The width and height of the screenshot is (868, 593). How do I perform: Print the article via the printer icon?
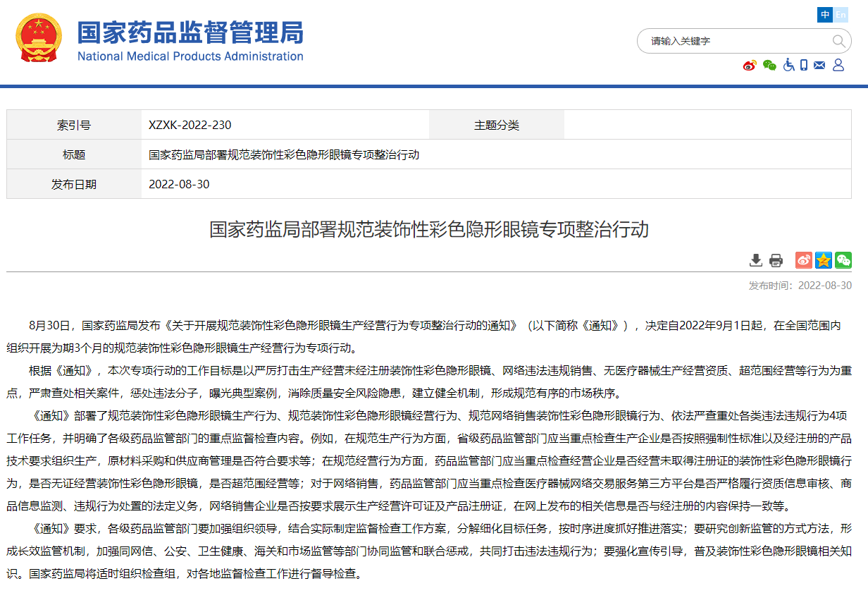tap(776, 260)
